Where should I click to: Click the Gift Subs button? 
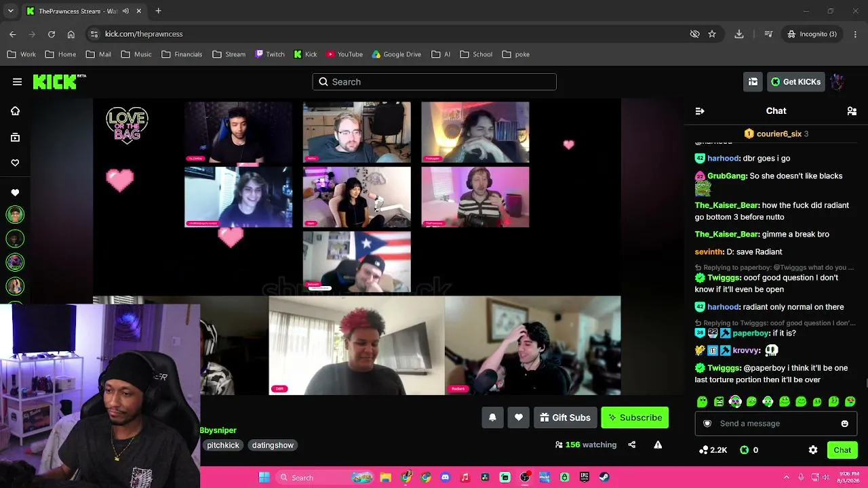[565, 418]
